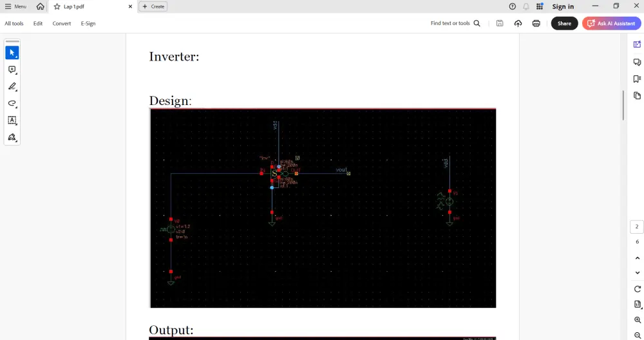Image resolution: width=644 pixels, height=340 pixels.
Task: Click the "Inverter:" heading text
Action: [174, 57]
